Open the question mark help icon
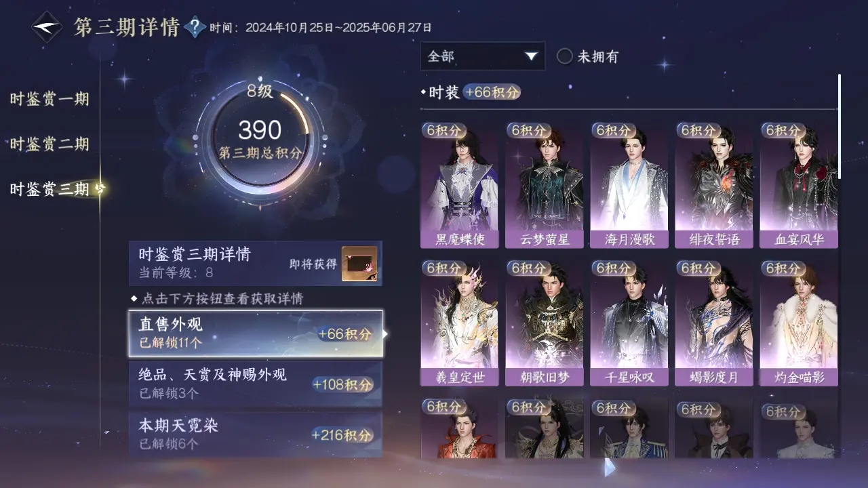Image resolution: width=868 pixels, height=488 pixels. pos(195,27)
